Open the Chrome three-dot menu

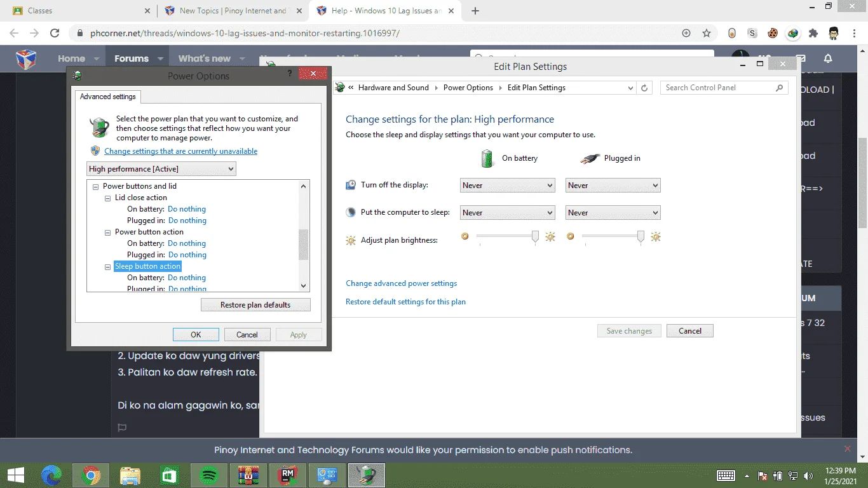point(854,33)
